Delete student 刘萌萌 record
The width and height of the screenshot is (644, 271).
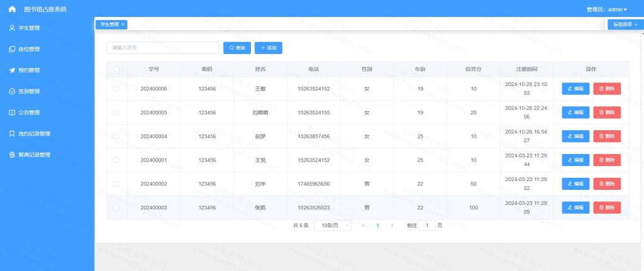[x=607, y=113]
